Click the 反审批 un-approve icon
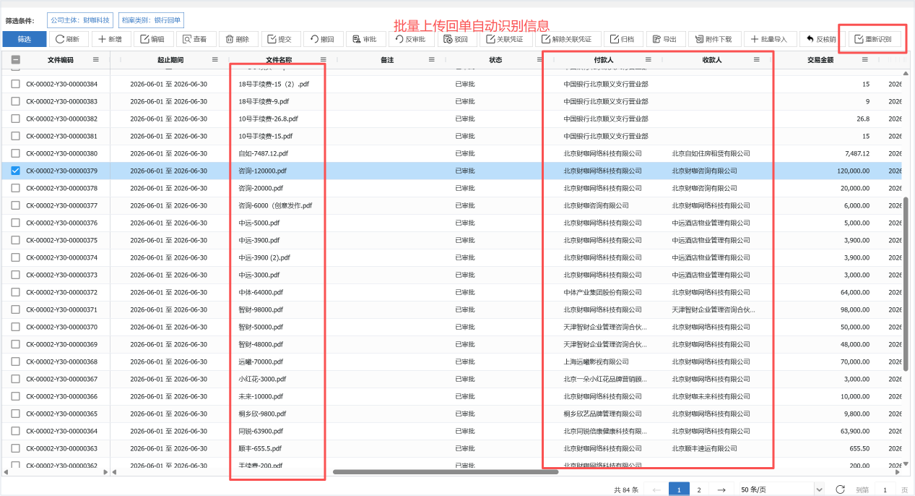 [399, 39]
